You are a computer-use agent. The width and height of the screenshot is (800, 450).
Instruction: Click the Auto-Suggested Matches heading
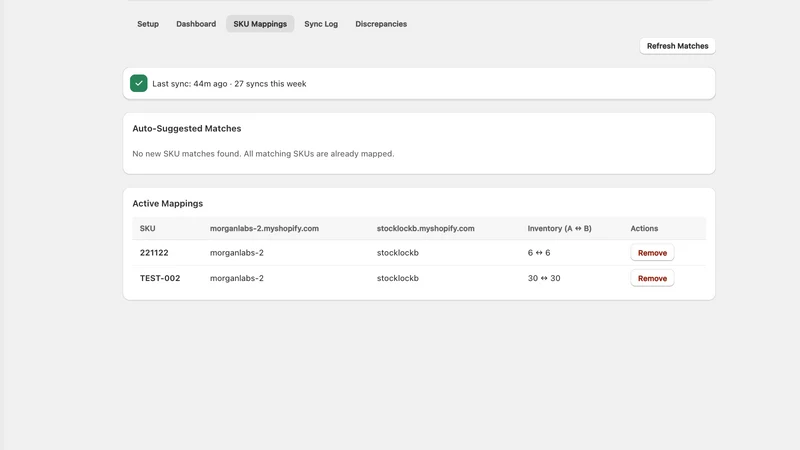(x=187, y=129)
